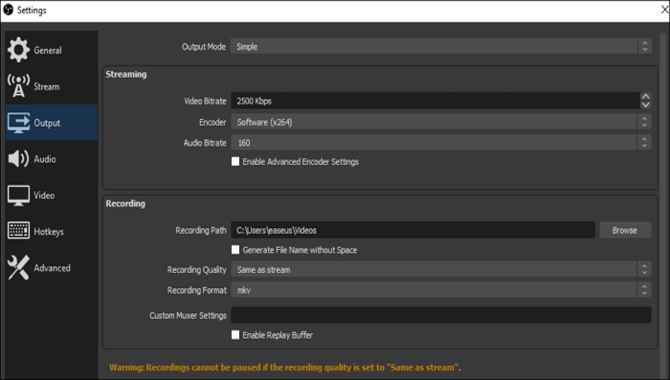This screenshot has width=670, height=380.
Task: Click the Recording section heading
Action: coord(126,203)
